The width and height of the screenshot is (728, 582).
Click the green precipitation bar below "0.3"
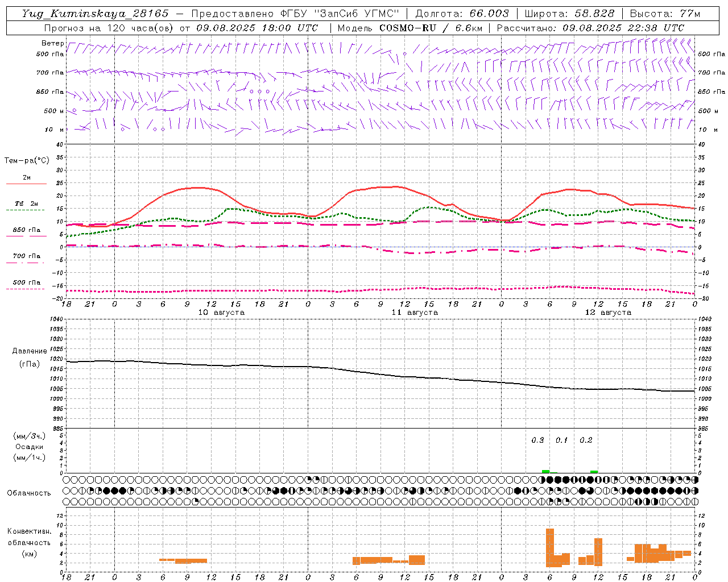click(x=545, y=471)
